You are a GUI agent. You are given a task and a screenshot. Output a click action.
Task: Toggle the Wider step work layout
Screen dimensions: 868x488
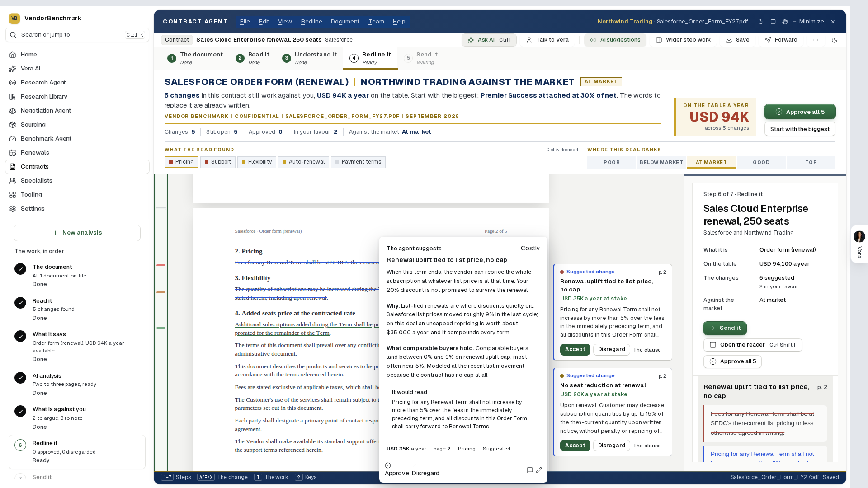pos(683,40)
